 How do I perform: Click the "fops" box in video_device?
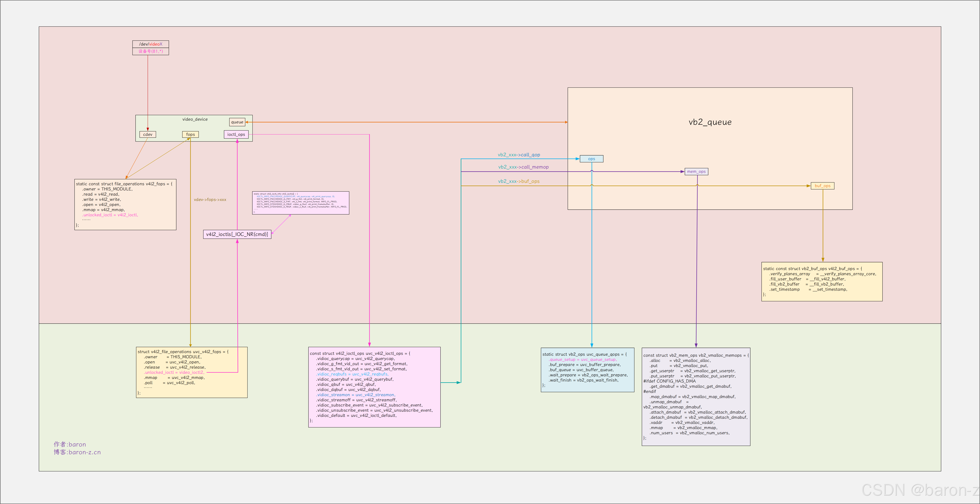pyautogui.click(x=191, y=134)
